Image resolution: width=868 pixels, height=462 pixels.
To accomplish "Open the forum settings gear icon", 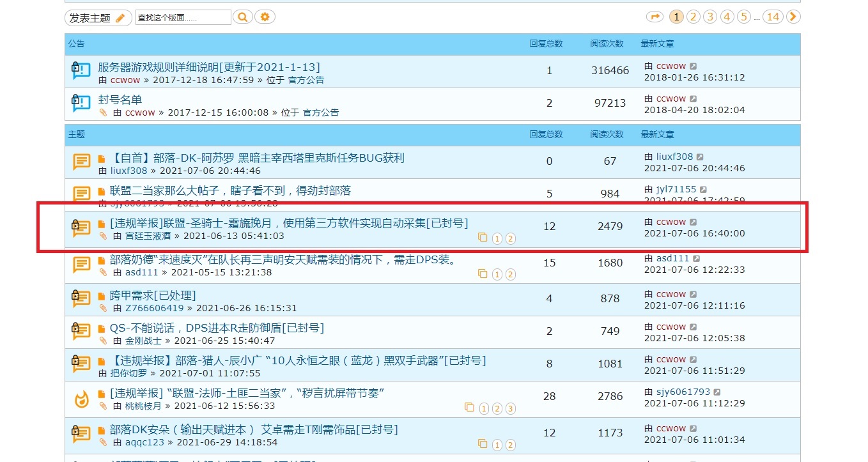I will point(265,17).
